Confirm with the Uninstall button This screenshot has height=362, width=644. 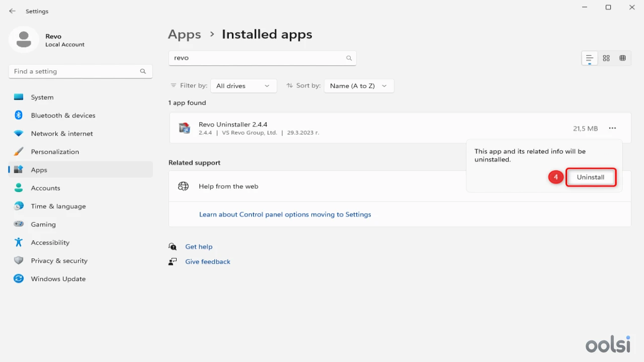(x=591, y=177)
